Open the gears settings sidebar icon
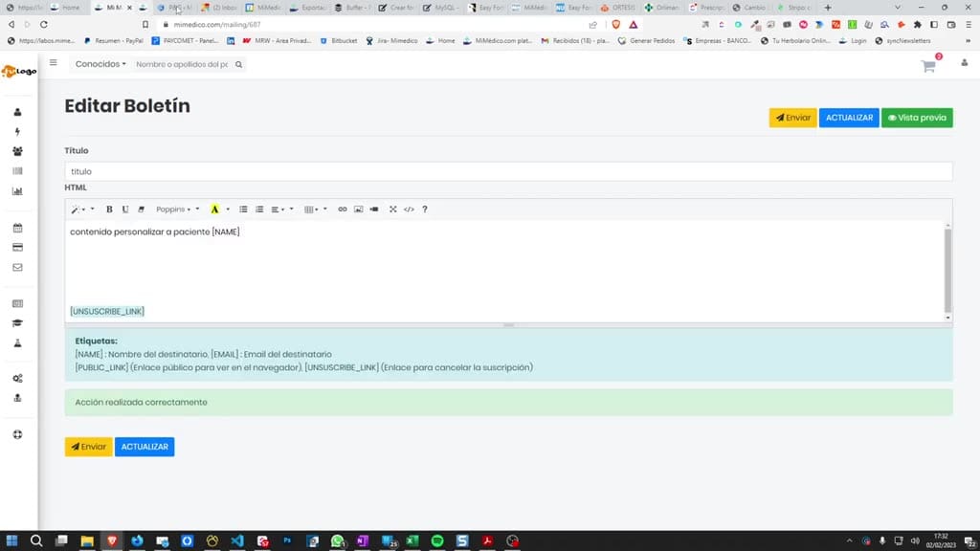The width and height of the screenshot is (980, 551). (x=17, y=379)
